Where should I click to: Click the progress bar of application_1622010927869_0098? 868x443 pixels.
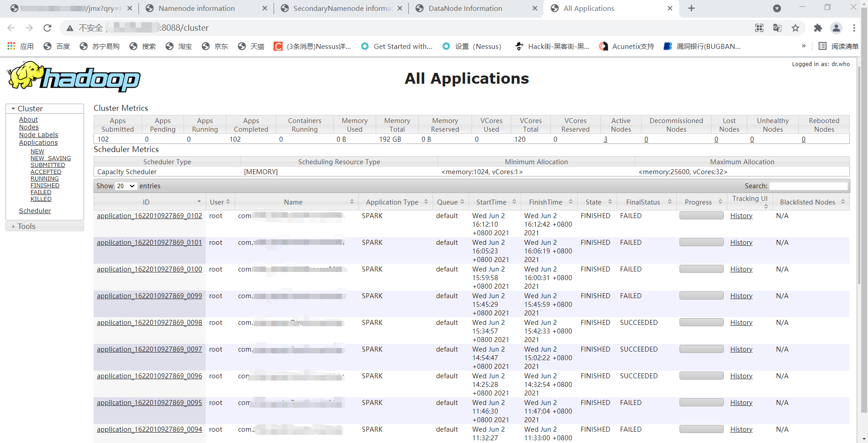point(701,322)
